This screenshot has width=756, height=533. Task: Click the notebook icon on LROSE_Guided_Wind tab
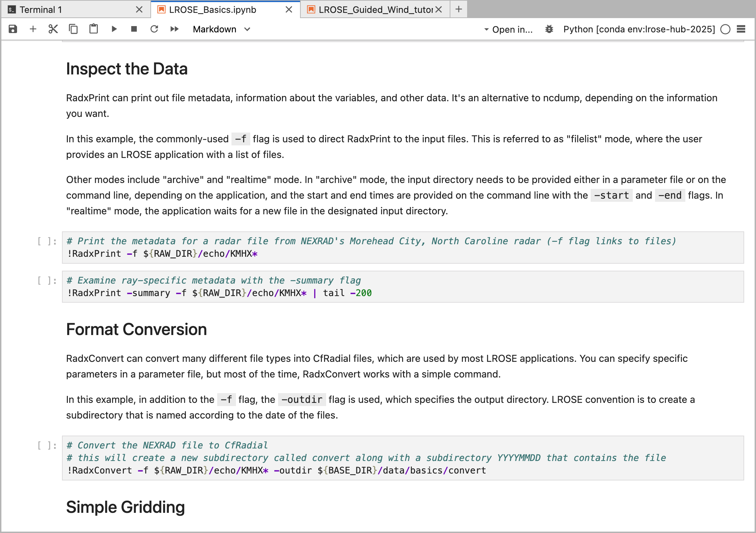[x=311, y=10]
